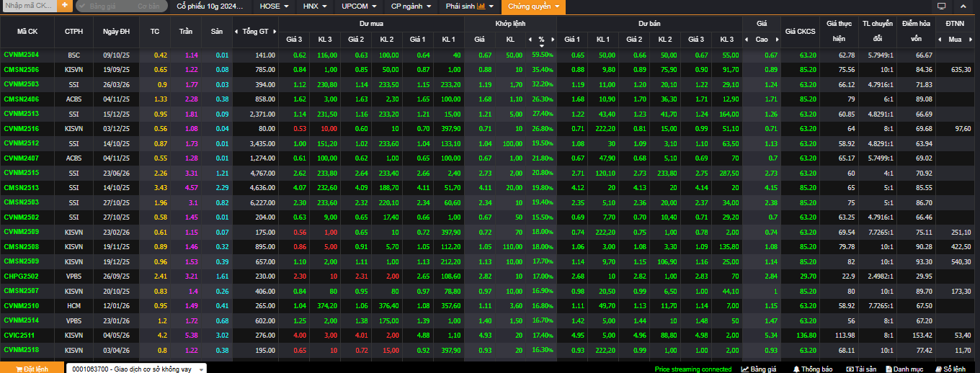
Task: Expand the HOSE dropdown
Action: (274, 6)
